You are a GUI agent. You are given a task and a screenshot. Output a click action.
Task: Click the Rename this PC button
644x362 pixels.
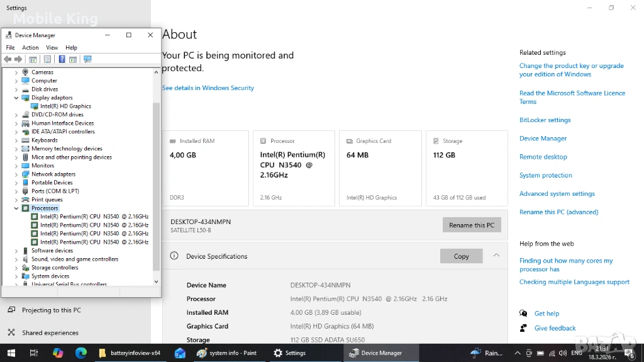tap(471, 225)
